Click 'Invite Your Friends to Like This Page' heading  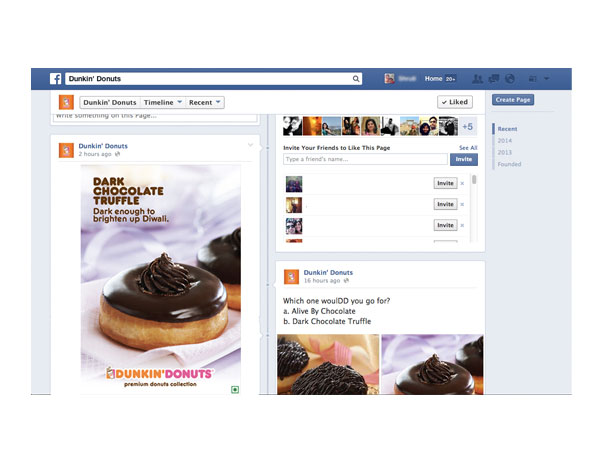click(336, 148)
